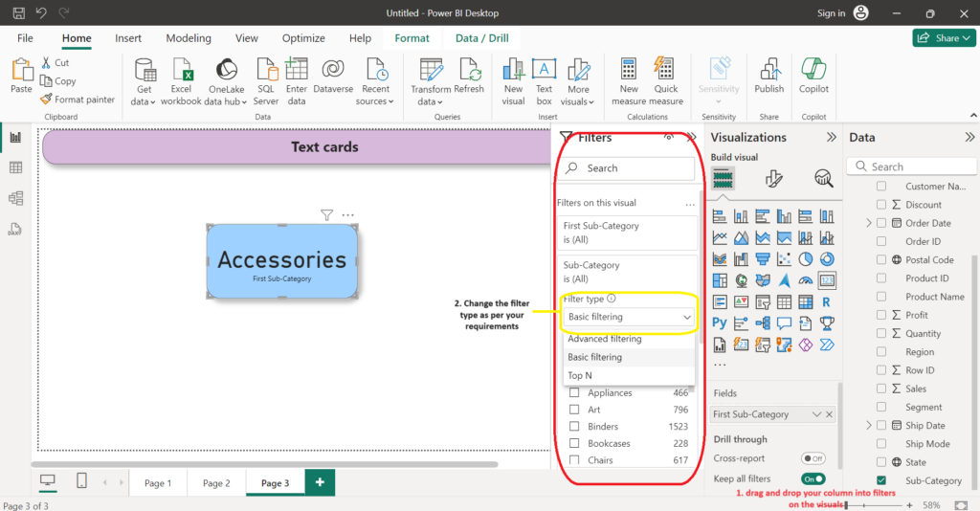The height and width of the screenshot is (511, 980).
Task: Select the pie chart visualization
Action: click(806, 258)
